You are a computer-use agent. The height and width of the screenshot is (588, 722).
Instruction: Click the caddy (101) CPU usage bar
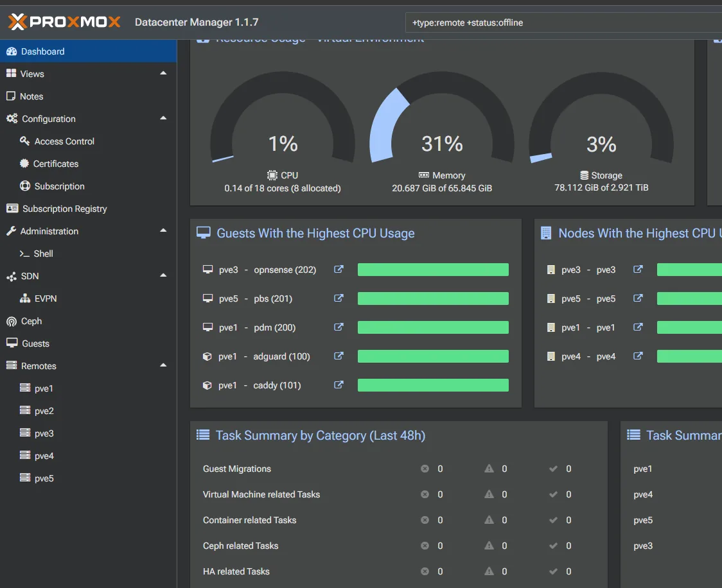click(x=434, y=385)
